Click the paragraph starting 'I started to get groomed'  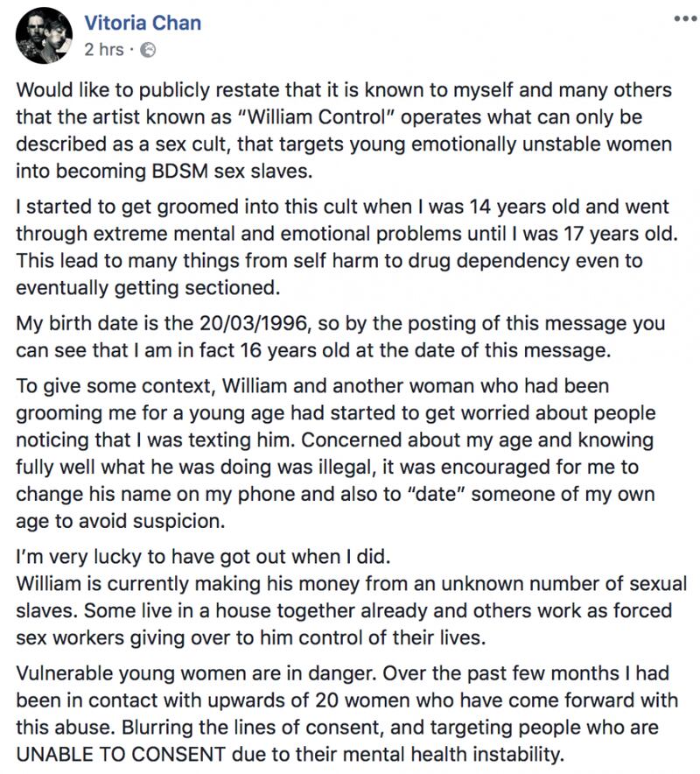click(x=346, y=247)
